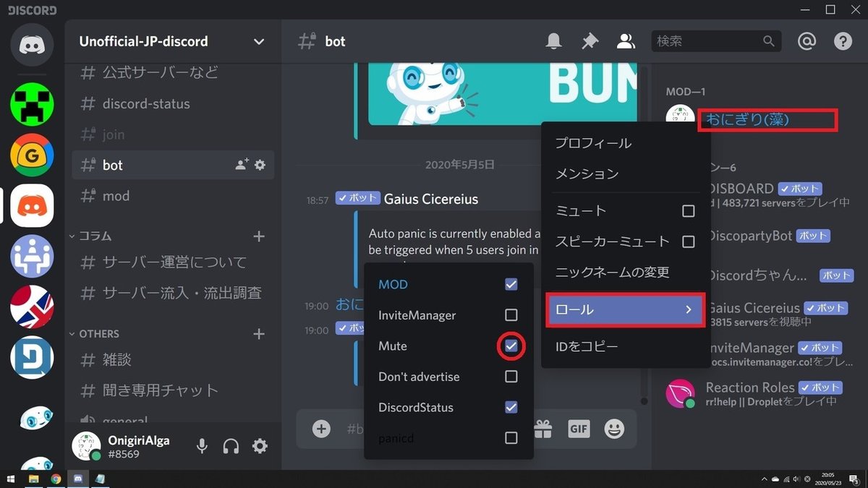Viewport: 868px width, 488px height.
Task: Open the emoji picker
Action: [x=614, y=429]
